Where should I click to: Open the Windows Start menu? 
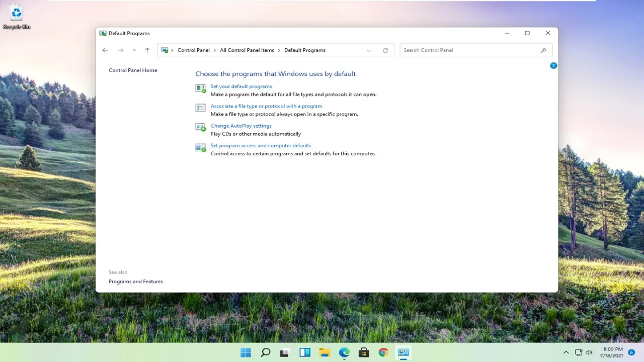click(246, 352)
